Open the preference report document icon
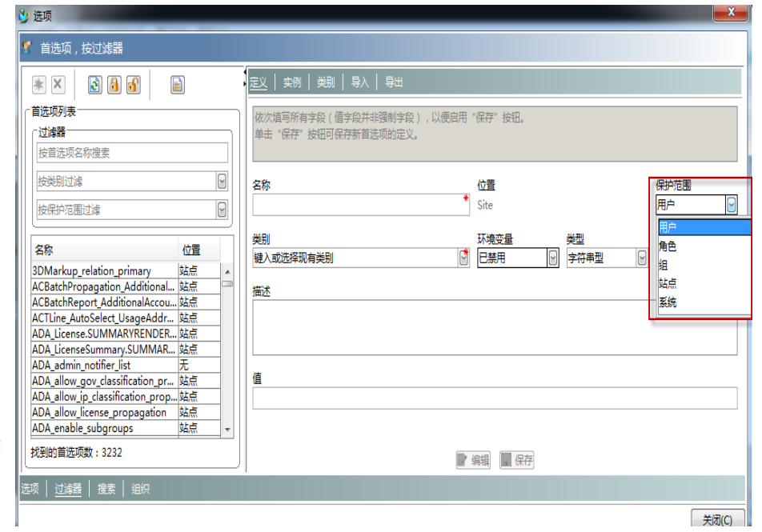The image size is (762, 532). pos(178,83)
